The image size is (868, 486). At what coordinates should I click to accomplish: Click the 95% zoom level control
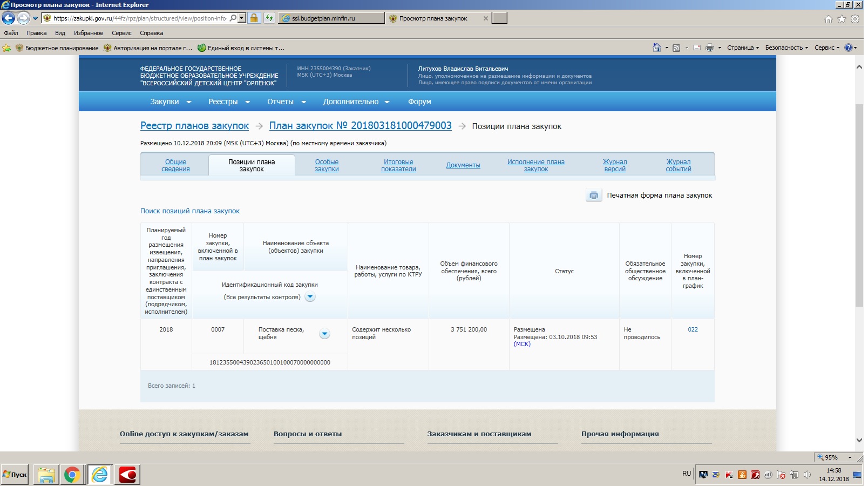[834, 457]
